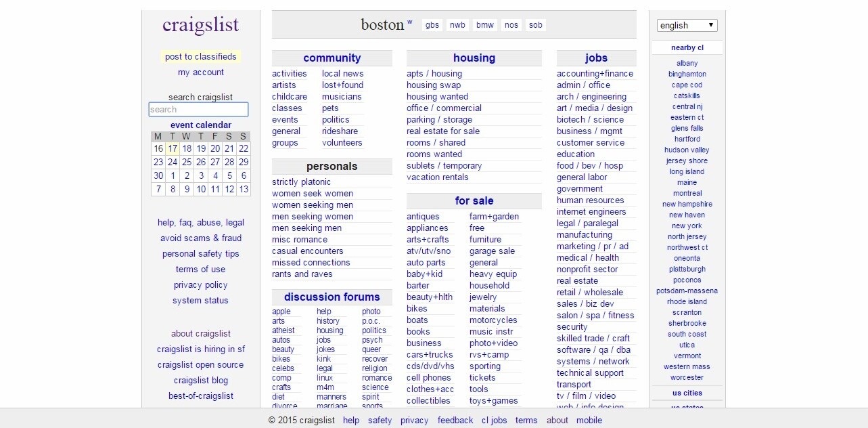Image resolution: width=868 pixels, height=428 pixels.
Task: Open the personals section header
Action: click(332, 167)
